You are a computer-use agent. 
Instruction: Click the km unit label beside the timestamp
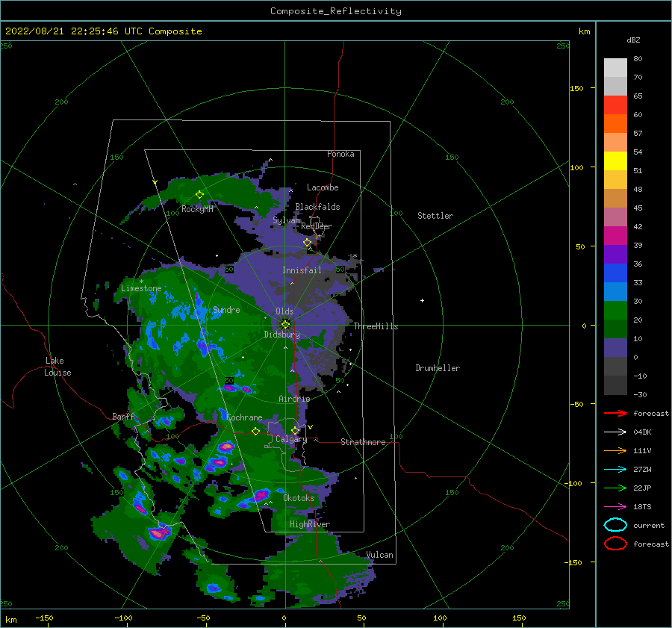click(x=584, y=31)
